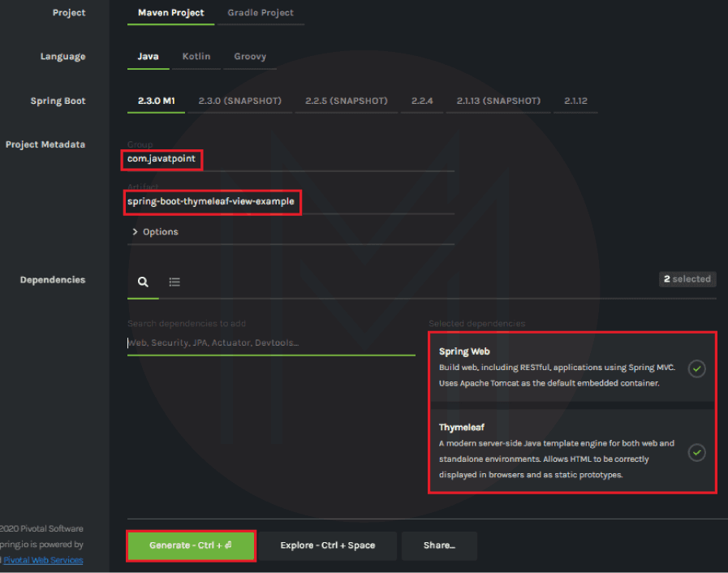Deselect Spring Web via its green checkmark
Viewport: 728px width, 573px height.
[696, 368]
